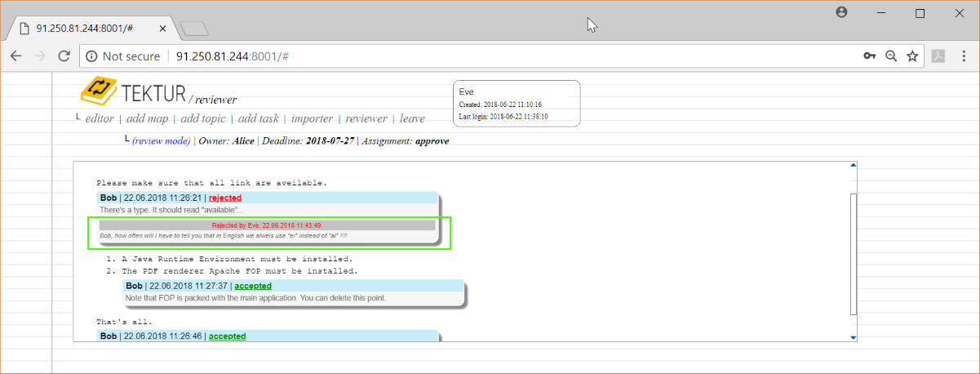The width and height of the screenshot is (980, 374).
Task: Click the saved passwords key icon
Action: point(870,56)
